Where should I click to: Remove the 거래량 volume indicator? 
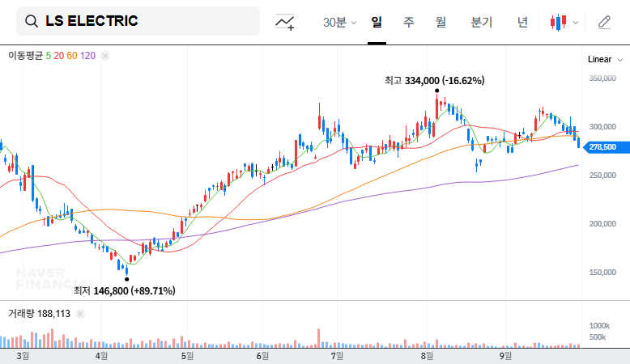tap(80, 314)
